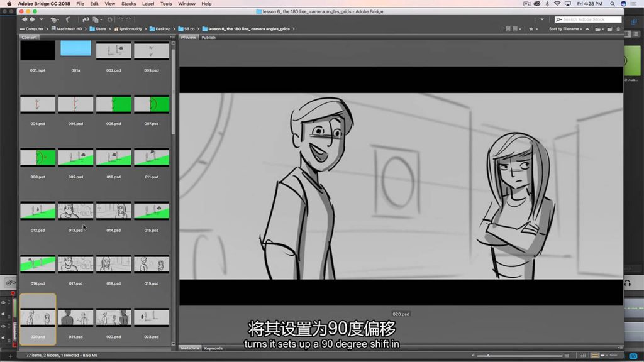Toggle ascending sort order arrow

(x=587, y=29)
